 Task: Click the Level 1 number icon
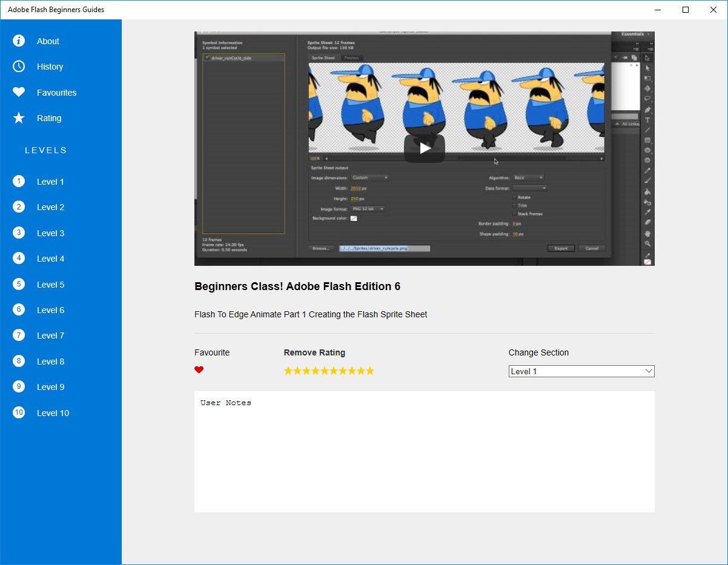(19, 181)
